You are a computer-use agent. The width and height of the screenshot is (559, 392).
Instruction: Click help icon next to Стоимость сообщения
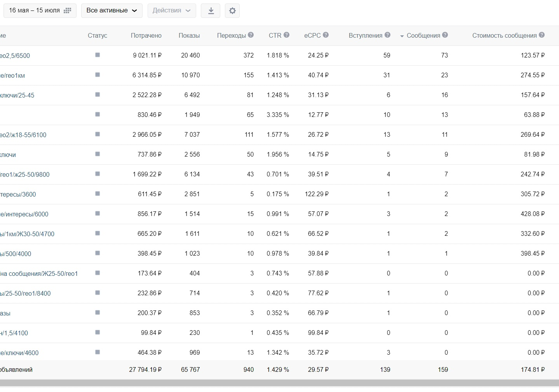click(x=542, y=35)
